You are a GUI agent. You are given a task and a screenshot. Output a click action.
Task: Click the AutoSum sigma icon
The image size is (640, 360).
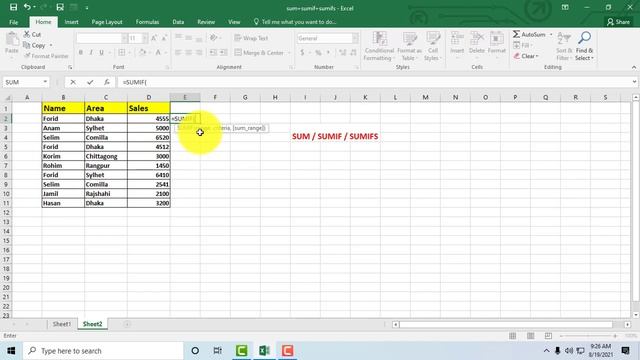point(517,34)
